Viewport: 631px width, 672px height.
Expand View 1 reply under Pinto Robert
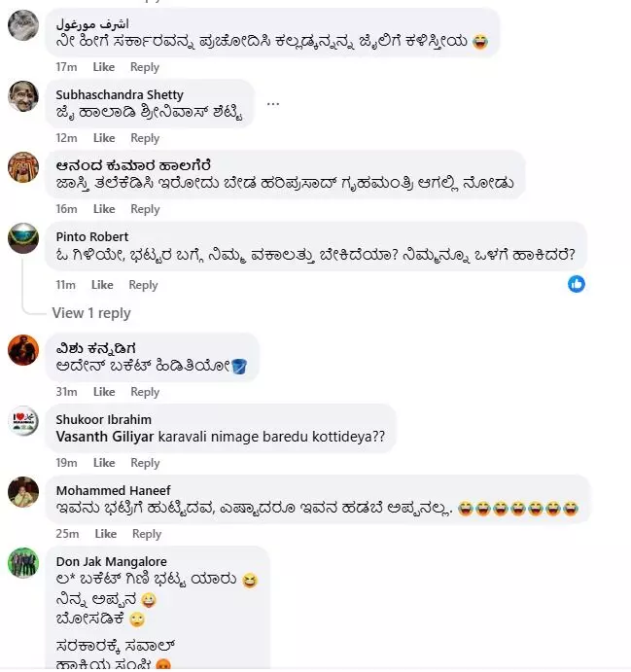(91, 313)
